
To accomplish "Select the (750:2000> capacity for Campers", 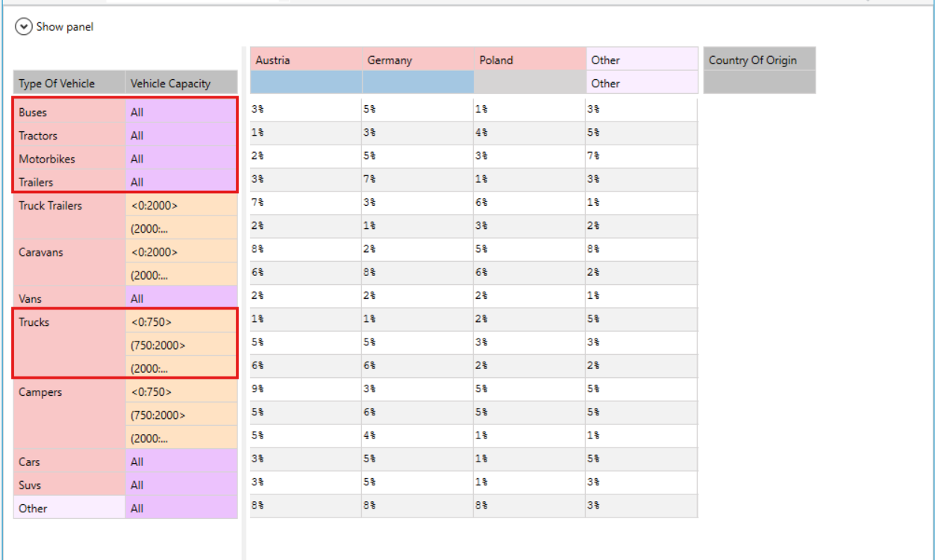I will 181,415.
